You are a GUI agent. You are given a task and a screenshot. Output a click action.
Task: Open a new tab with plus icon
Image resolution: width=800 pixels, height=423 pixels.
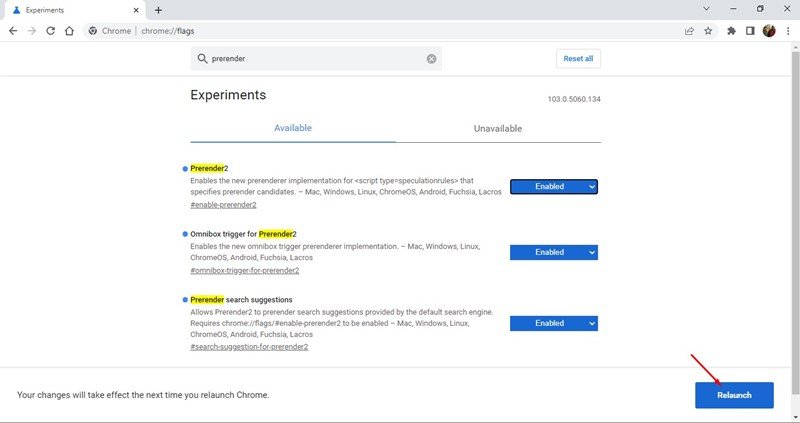(158, 10)
